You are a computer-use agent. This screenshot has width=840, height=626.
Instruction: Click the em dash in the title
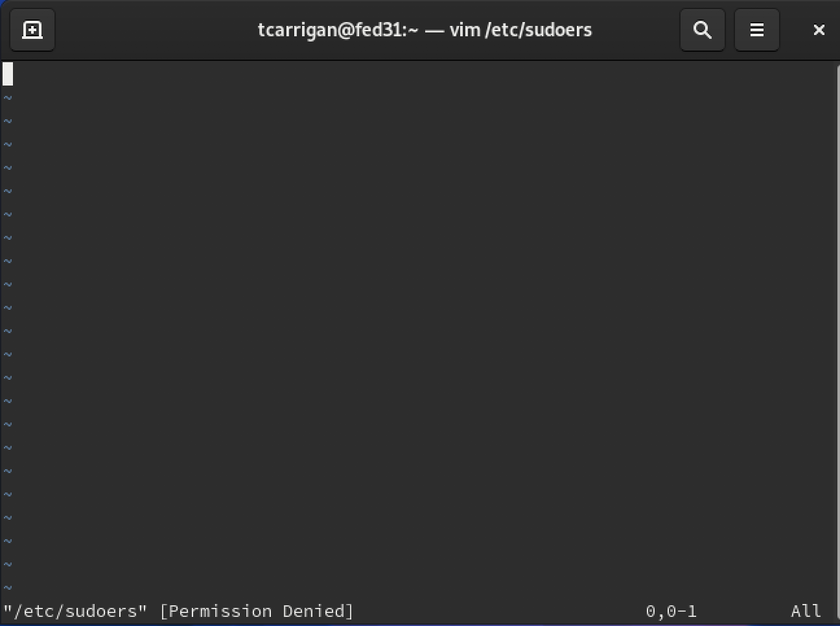tap(434, 30)
